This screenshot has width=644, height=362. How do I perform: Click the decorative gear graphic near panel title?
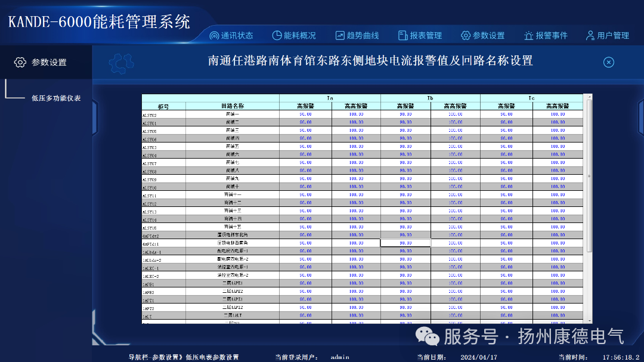click(119, 64)
